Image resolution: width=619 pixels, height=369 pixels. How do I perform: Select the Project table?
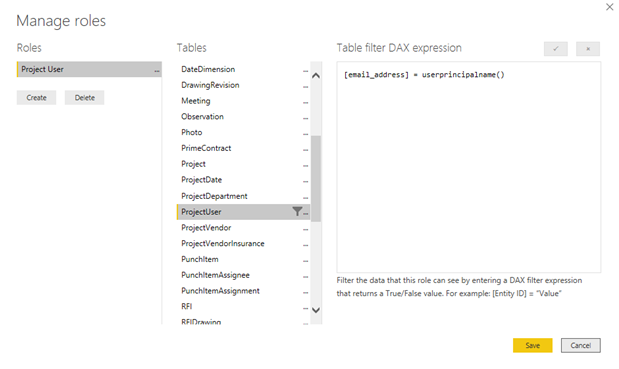[x=243, y=164]
